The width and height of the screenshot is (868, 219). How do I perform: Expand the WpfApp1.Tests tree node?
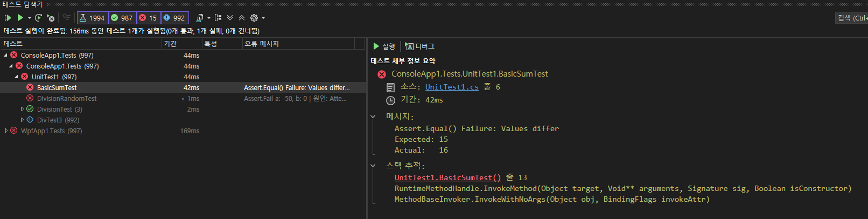[6, 131]
